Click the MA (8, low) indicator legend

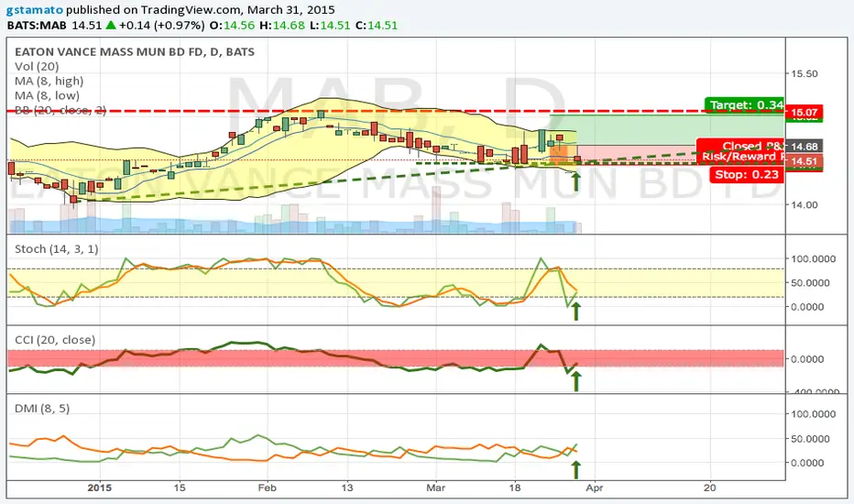pos(47,95)
